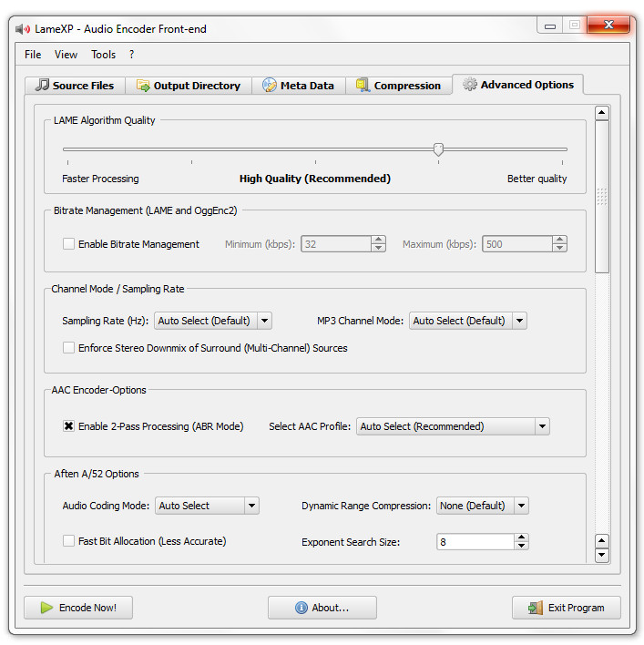Click the scroll up arrow at scrollbar top
Screen dimensions: 644x645
point(601,113)
